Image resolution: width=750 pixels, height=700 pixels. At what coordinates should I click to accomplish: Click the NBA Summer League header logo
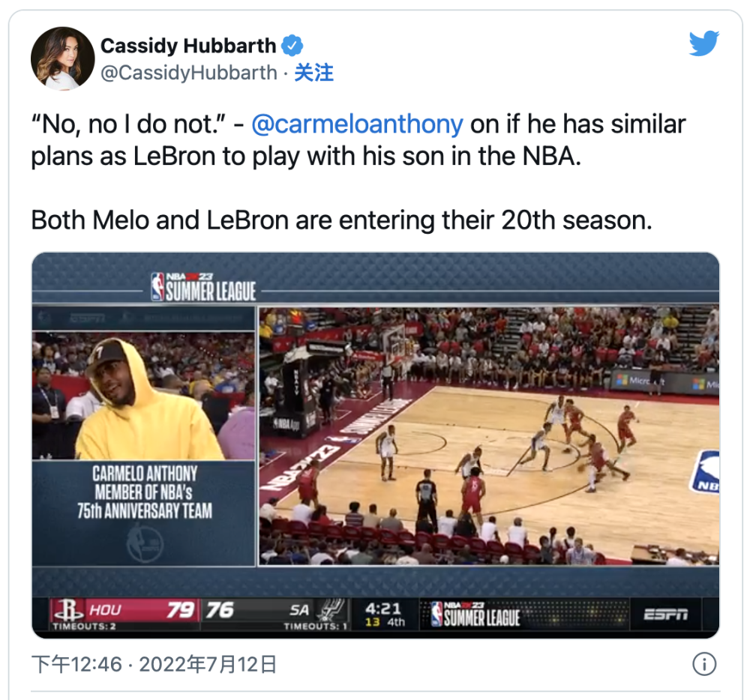204,287
